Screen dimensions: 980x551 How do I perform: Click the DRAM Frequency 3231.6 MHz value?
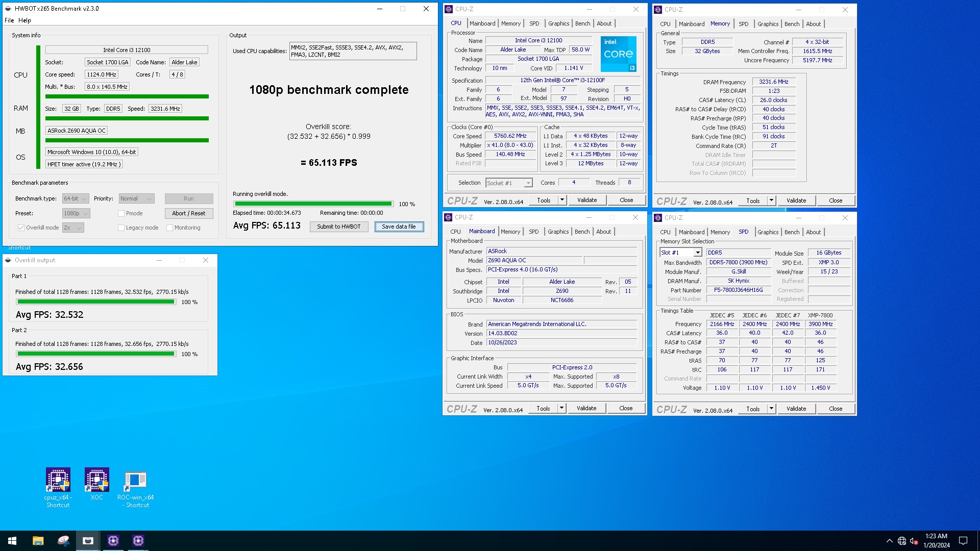pyautogui.click(x=774, y=82)
